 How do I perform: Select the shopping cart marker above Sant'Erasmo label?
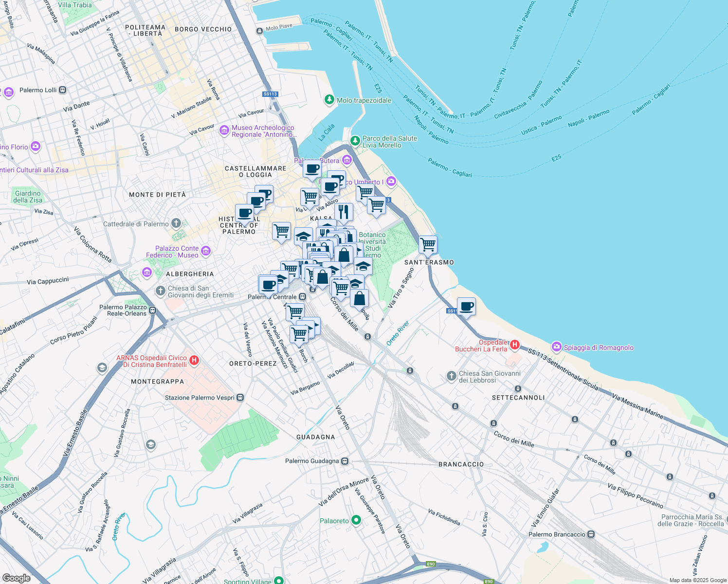coord(428,245)
